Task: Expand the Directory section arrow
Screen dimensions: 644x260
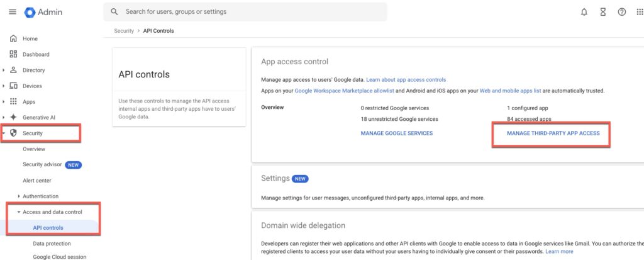Action: click(x=4, y=71)
